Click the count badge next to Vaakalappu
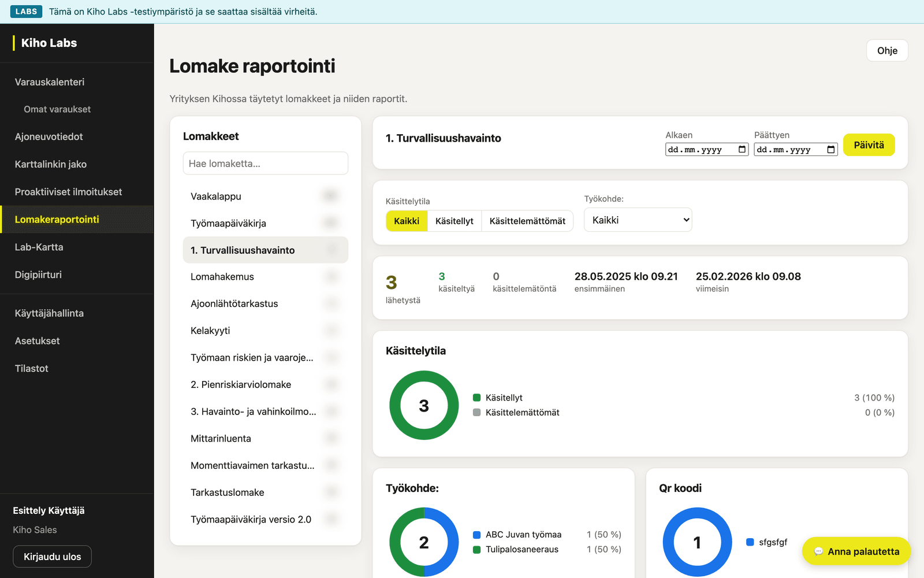Screen dimensions: 924x578 point(330,197)
